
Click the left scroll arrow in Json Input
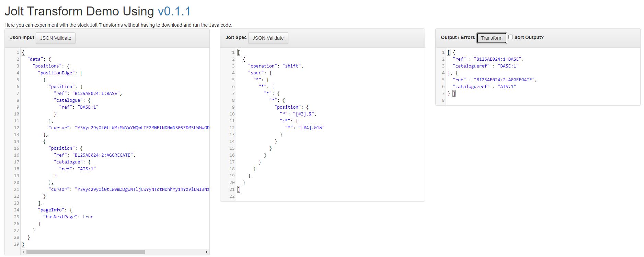tap(23, 252)
